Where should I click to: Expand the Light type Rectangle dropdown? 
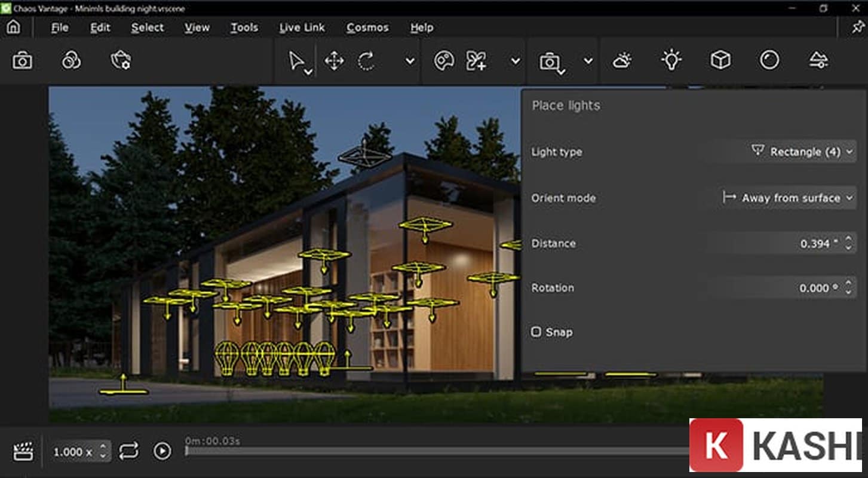(802, 152)
